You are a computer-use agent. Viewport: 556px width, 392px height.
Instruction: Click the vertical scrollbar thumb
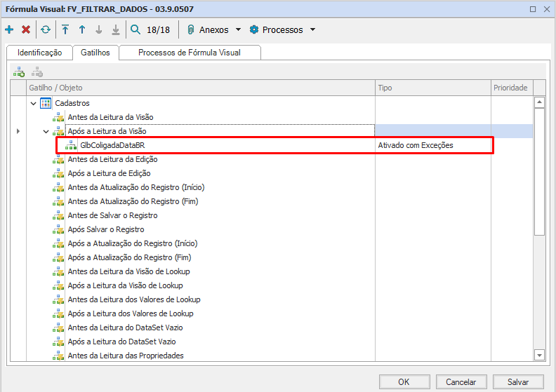[x=539, y=172]
